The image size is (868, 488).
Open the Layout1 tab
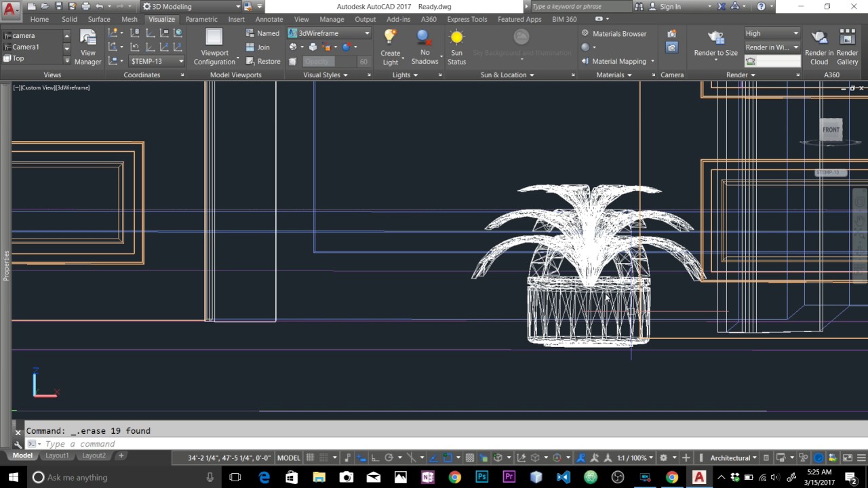(x=57, y=455)
